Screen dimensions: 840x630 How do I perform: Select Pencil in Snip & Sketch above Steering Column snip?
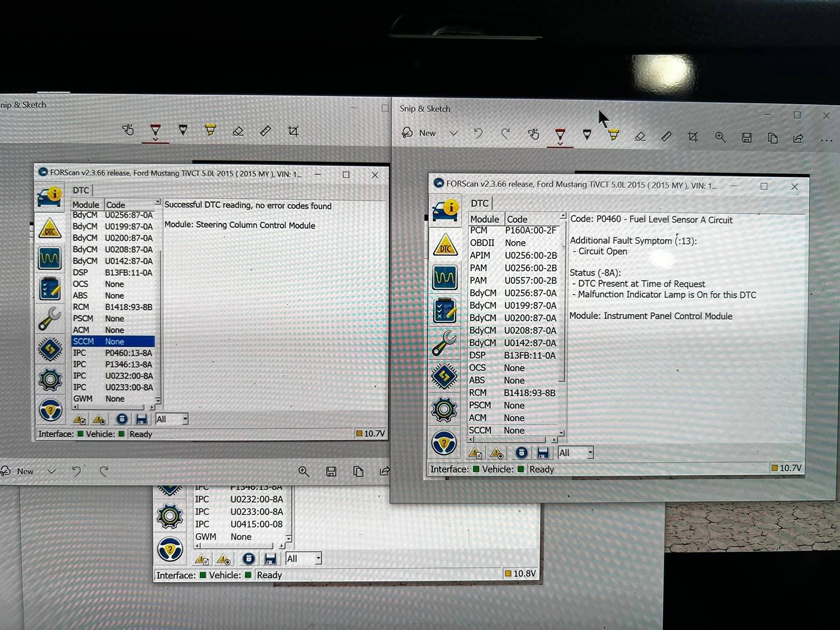click(x=183, y=130)
